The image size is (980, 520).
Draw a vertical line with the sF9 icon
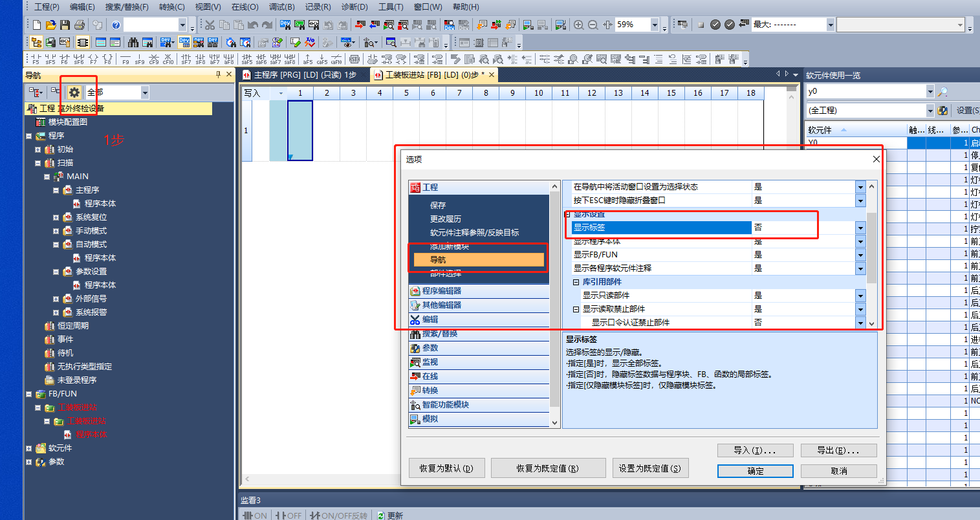(x=140, y=59)
